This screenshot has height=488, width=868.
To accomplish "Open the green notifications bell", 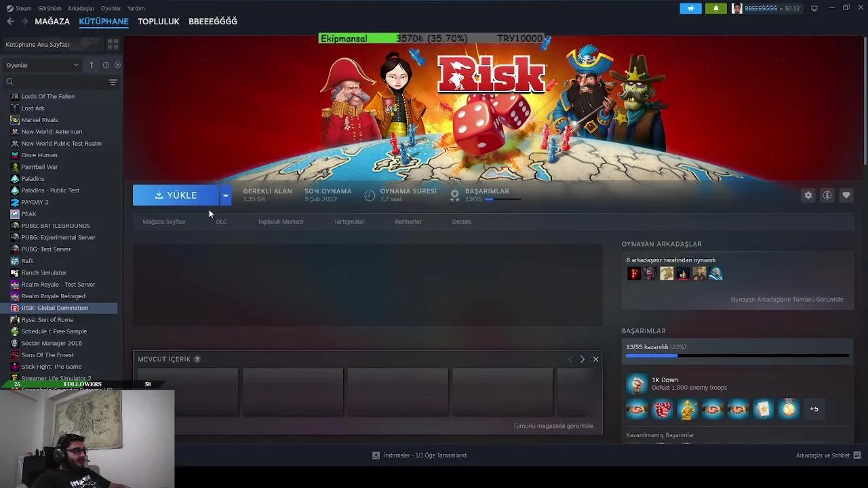I will (715, 8).
